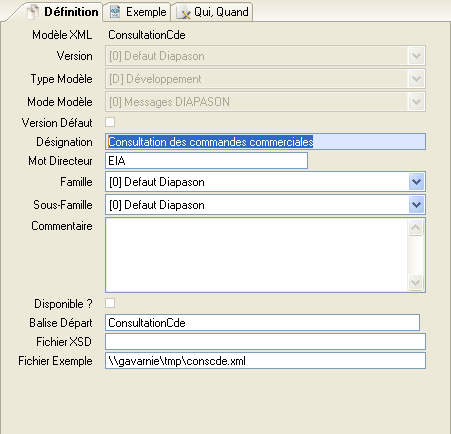
Task: Switch to the Exemple tab
Action: pos(137,12)
